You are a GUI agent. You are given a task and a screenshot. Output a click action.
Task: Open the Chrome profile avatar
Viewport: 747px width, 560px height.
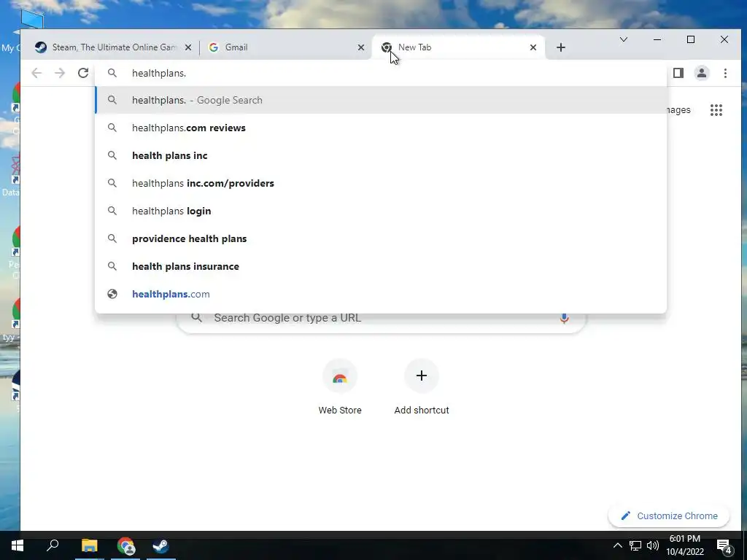click(701, 73)
